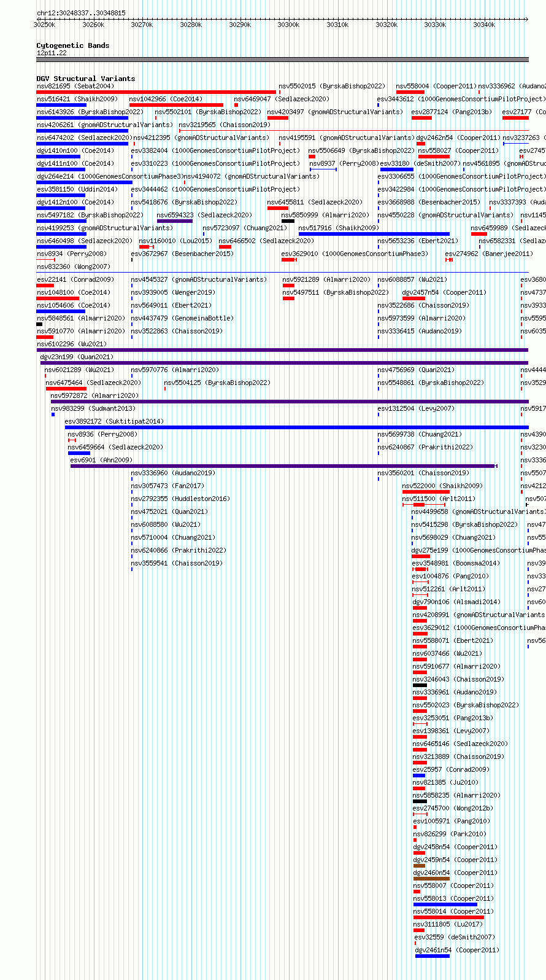The width and height of the screenshot is (546, 980).
Task: Select the 12p11.22 band label
Action: (52, 53)
